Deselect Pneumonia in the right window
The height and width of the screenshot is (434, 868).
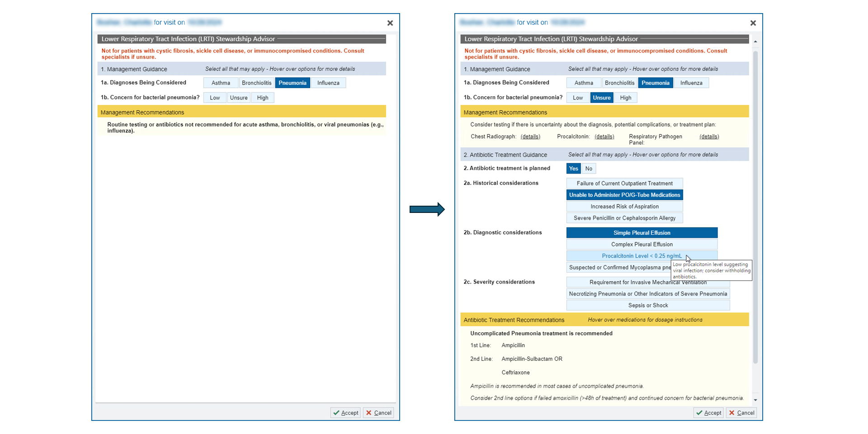point(656,83)
